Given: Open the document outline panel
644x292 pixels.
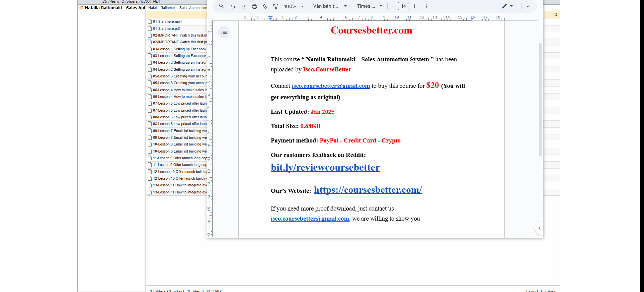Looking at the screenshot, I should (224, 32).
